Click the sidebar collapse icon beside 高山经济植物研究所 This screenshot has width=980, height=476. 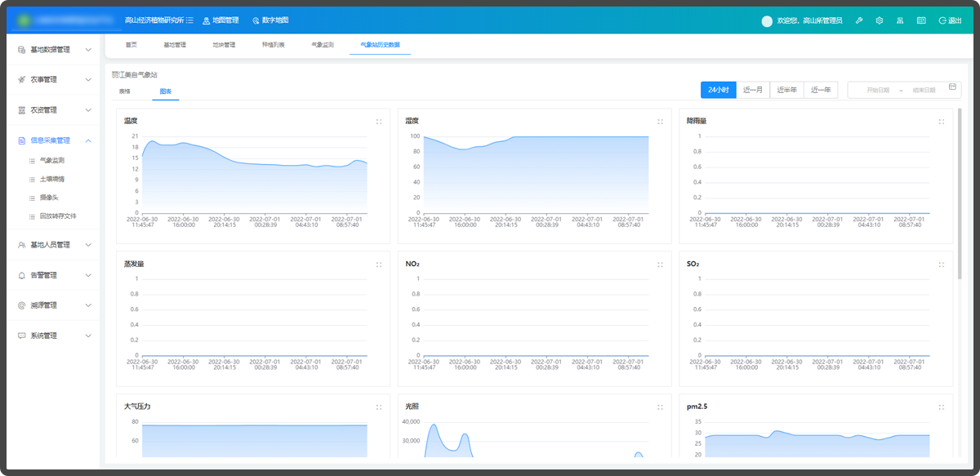(x=189, y=20)
